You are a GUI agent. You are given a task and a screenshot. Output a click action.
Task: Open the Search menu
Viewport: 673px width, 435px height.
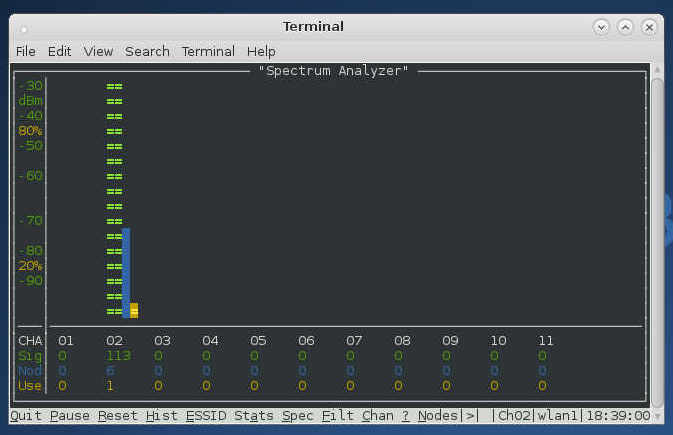point(147,51)
